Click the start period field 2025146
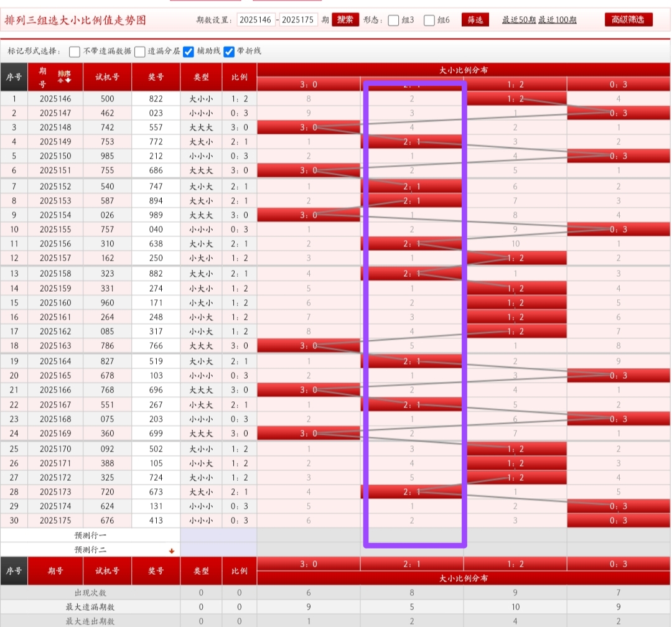672x627 pixels. 256,20
